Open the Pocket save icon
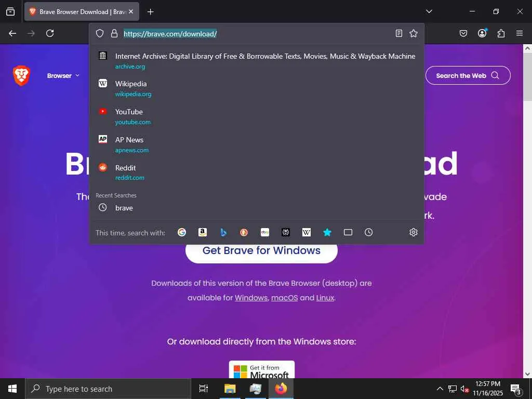 tap(463, 33)
